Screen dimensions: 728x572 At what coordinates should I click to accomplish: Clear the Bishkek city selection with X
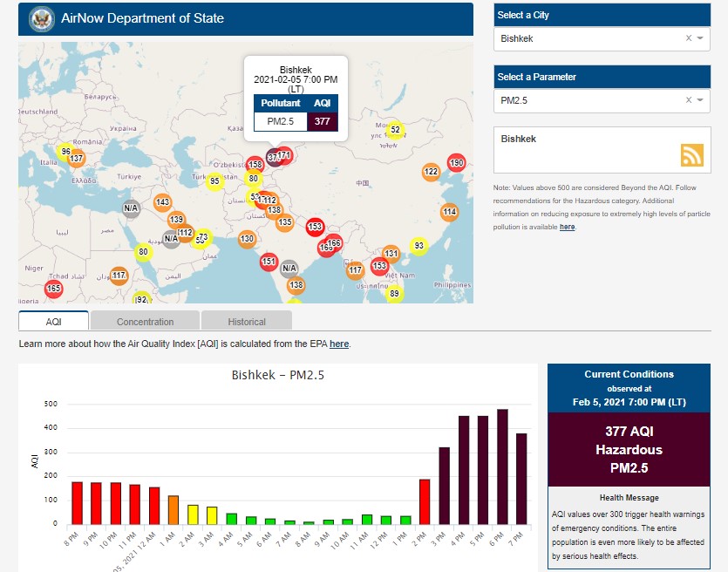[x=688, y=38]
